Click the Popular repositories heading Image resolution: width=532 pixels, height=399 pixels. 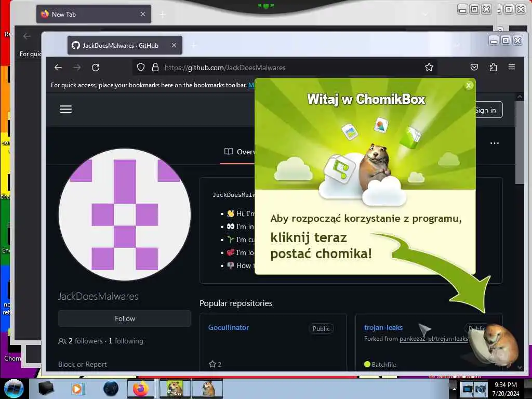236,303
